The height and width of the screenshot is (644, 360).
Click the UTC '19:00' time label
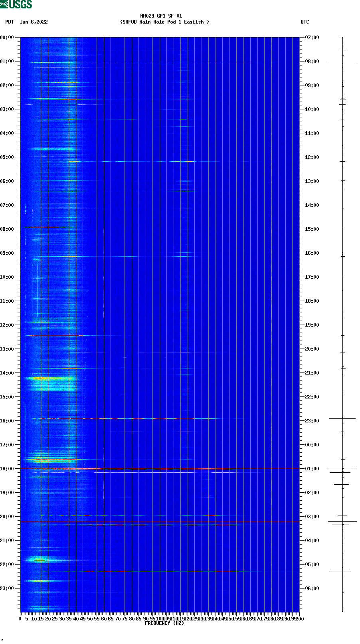click(x=312, y=325)
